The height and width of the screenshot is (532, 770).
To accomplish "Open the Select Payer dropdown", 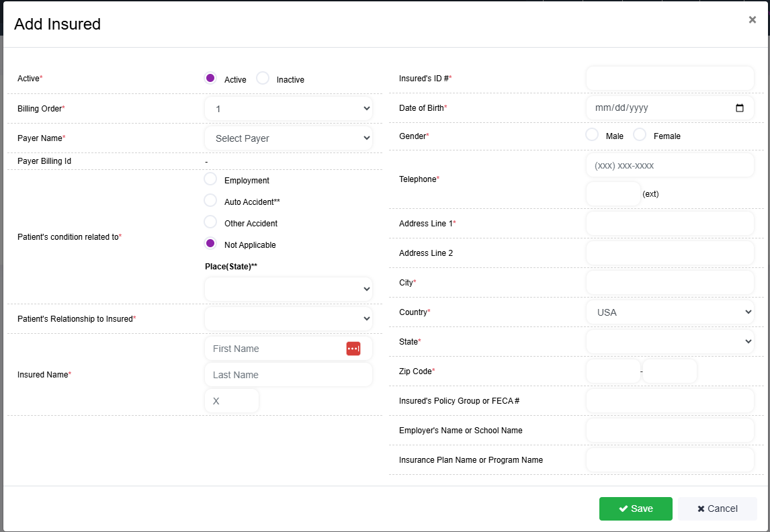I will point(288,138).
